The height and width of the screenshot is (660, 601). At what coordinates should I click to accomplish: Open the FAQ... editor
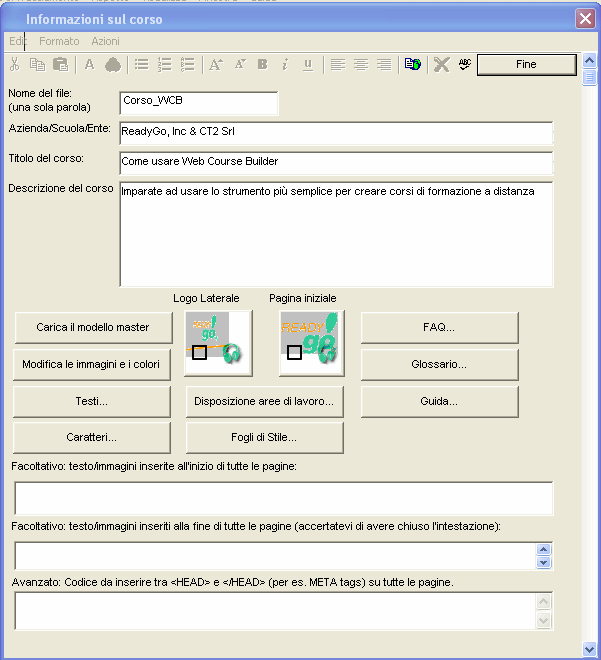click(x=439, y=327)
